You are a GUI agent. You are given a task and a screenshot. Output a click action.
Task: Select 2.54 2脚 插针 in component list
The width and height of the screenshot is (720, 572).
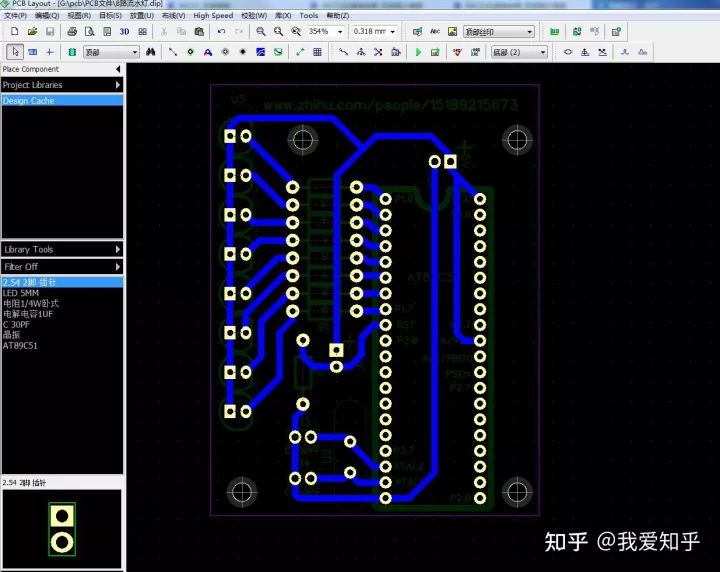62,282
